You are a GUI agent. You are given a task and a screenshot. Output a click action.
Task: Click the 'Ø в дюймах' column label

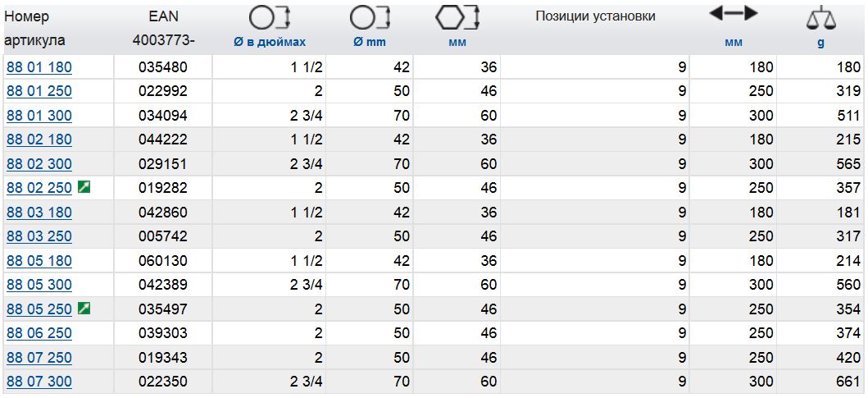270,42
